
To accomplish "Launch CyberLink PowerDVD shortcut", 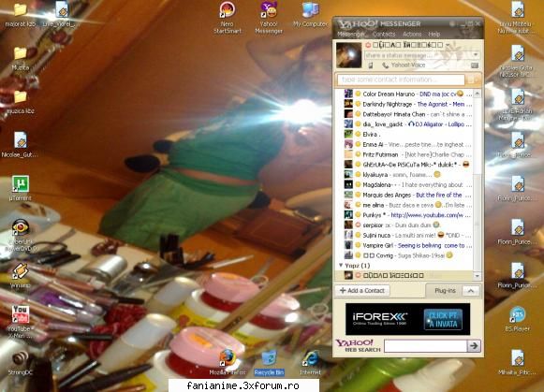I will pyautogui.click(x=21, y=235).
